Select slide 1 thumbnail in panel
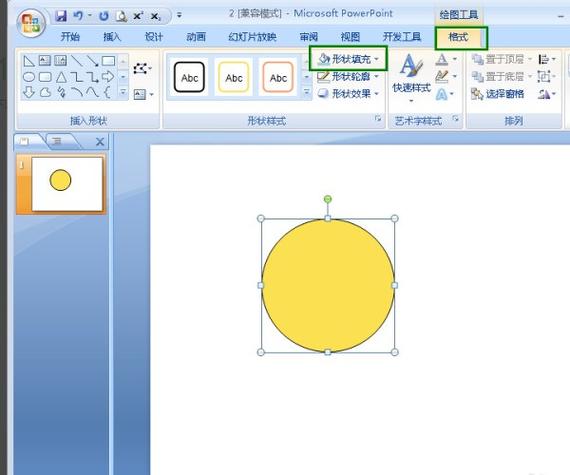 click(67, 184)
